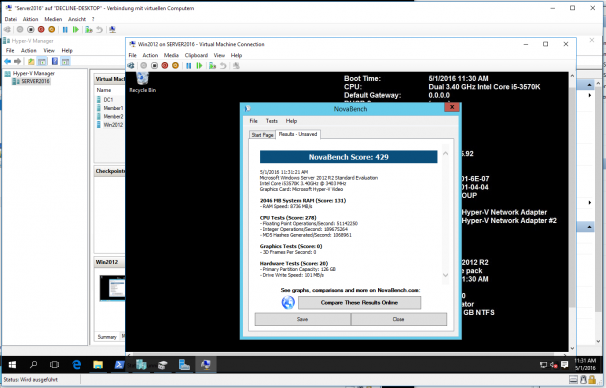Screen dimensions: 606x388
Task: Collapse top Actions pane section arrow
Action: point(589,85)
